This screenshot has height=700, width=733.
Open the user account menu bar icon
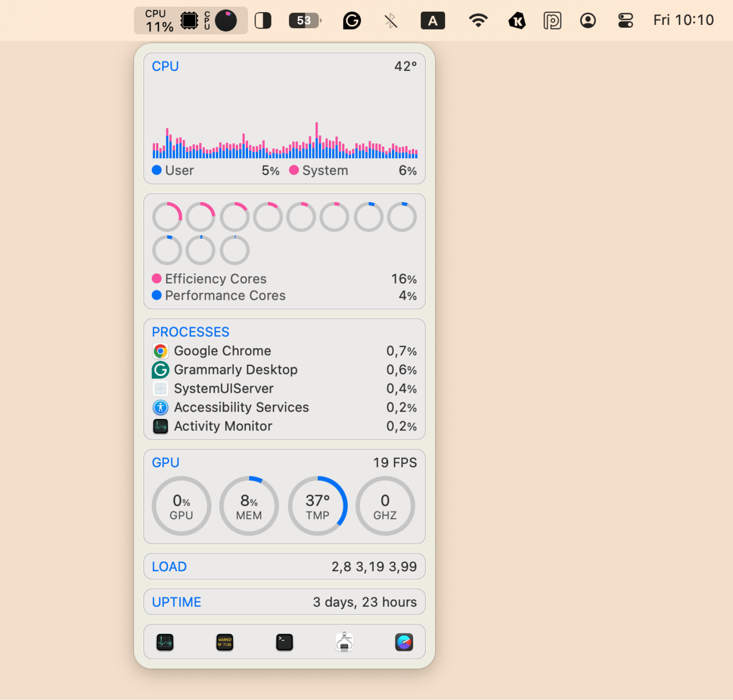[x=587, y=21]
